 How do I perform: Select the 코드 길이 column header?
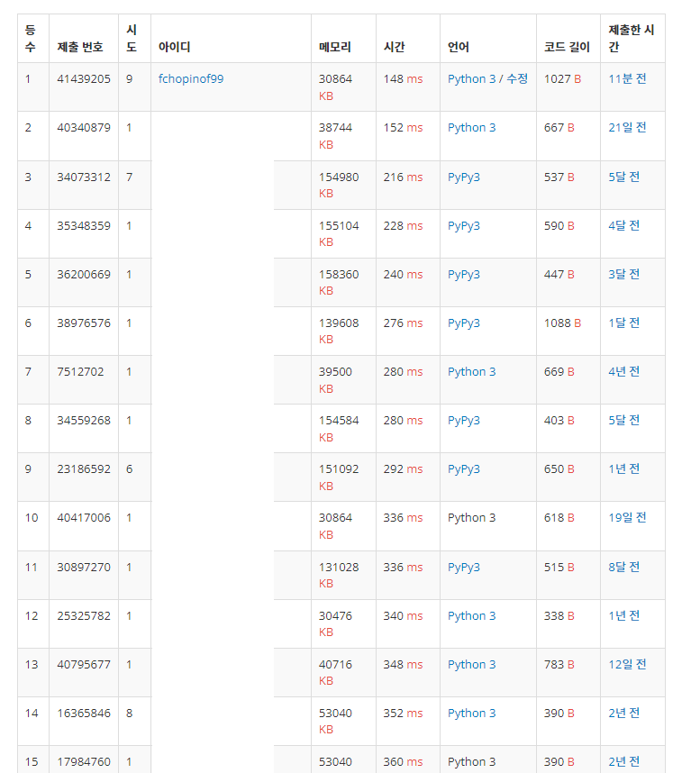pyautogui.click(x=567, y=47)
